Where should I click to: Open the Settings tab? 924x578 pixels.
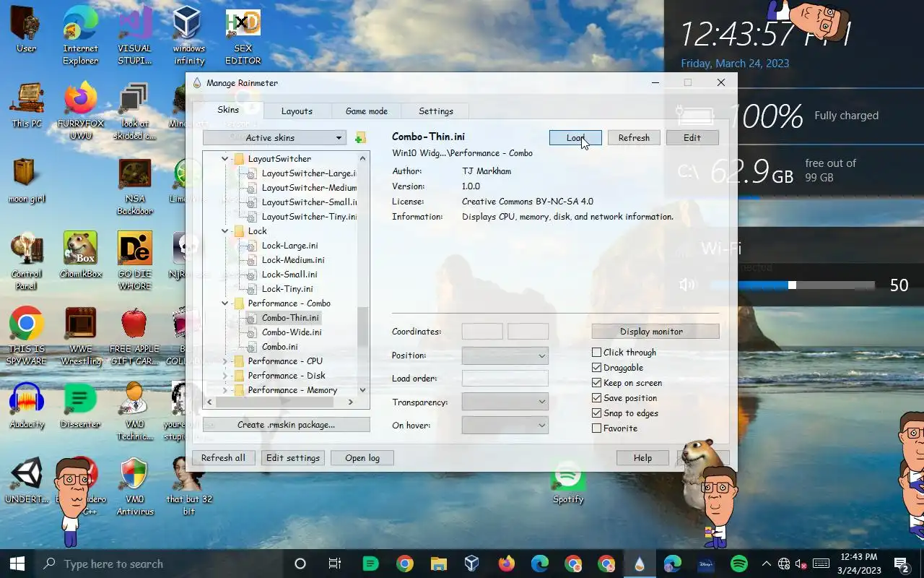click(436, 111)
